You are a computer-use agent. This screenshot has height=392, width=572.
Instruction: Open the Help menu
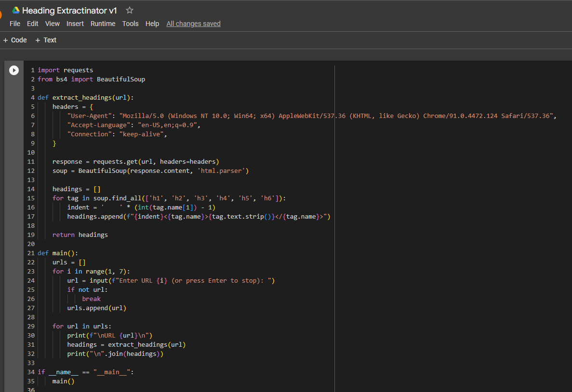click(x=152, y=24)
